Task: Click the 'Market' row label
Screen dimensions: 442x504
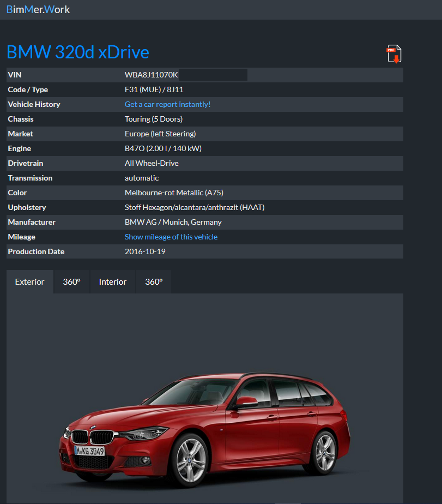Action: tap(21, 134)
